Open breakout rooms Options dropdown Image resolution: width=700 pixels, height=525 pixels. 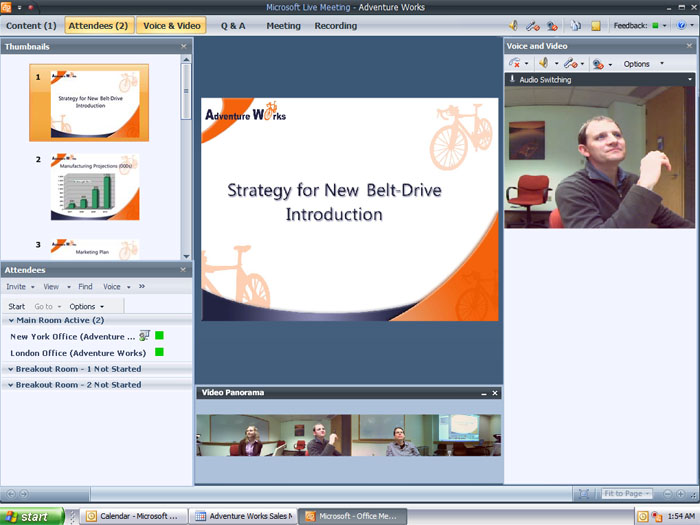coord(87,306)
